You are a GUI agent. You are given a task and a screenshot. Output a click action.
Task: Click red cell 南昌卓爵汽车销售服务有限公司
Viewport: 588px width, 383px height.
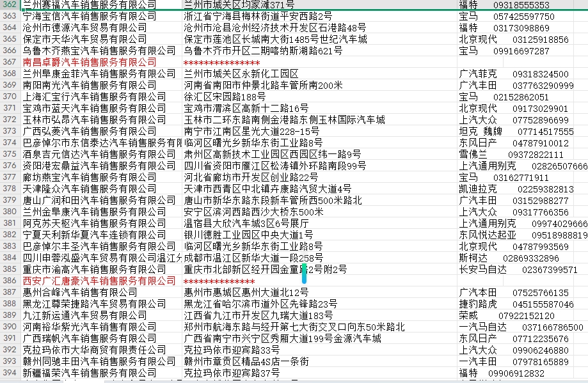90,62
